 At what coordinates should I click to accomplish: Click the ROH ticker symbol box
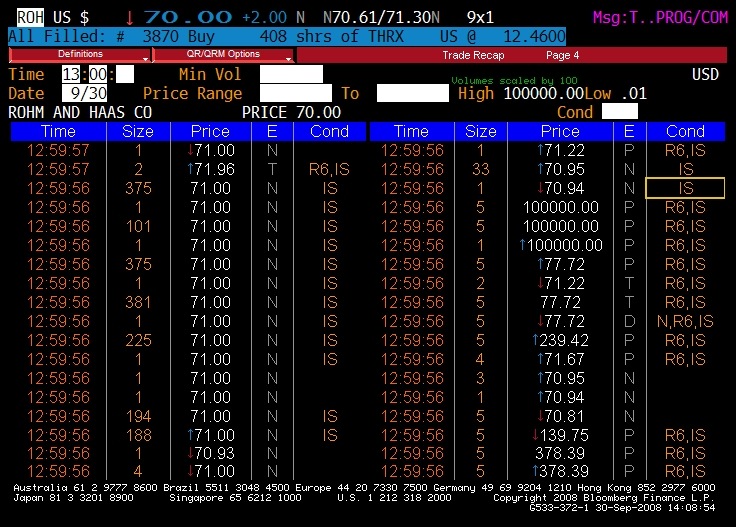pyautogui.click(x=30, y=17)
